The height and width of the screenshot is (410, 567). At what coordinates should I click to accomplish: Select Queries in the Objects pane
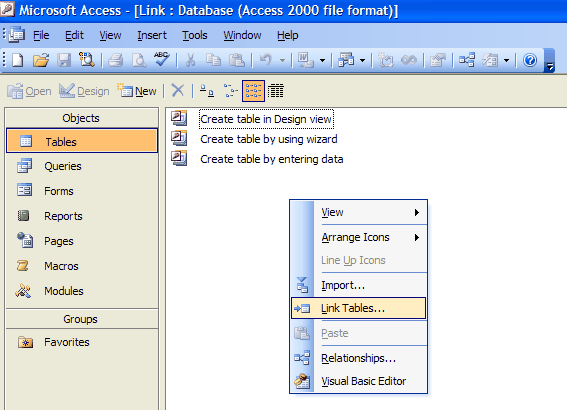click(x=63, y=166)
